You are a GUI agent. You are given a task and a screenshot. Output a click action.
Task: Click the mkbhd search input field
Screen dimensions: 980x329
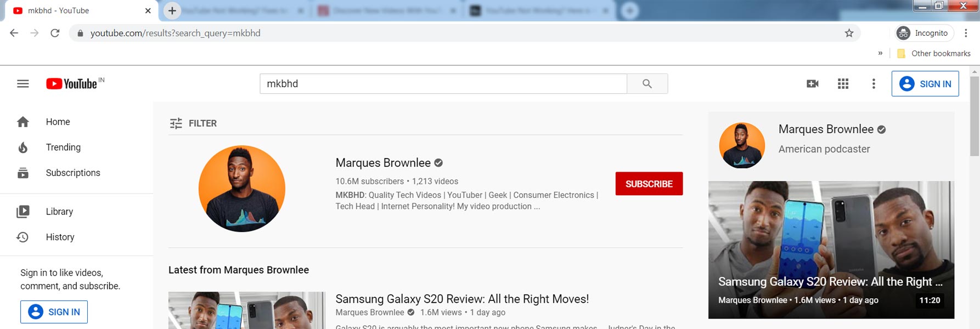pyautogui.click(x=443, y=84)
